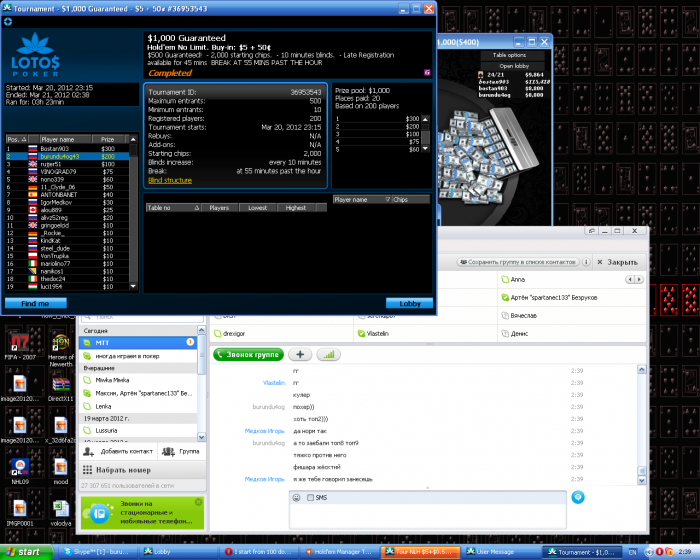The image size is (700, 560).
Task: Sort tables by Table no header
Action: [x=173, y=208]
